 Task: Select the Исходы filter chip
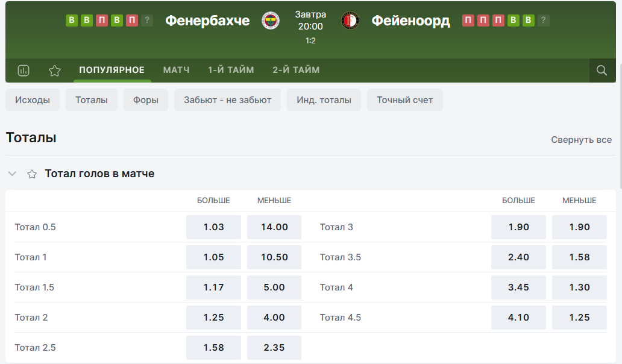(x=33, y=100)
